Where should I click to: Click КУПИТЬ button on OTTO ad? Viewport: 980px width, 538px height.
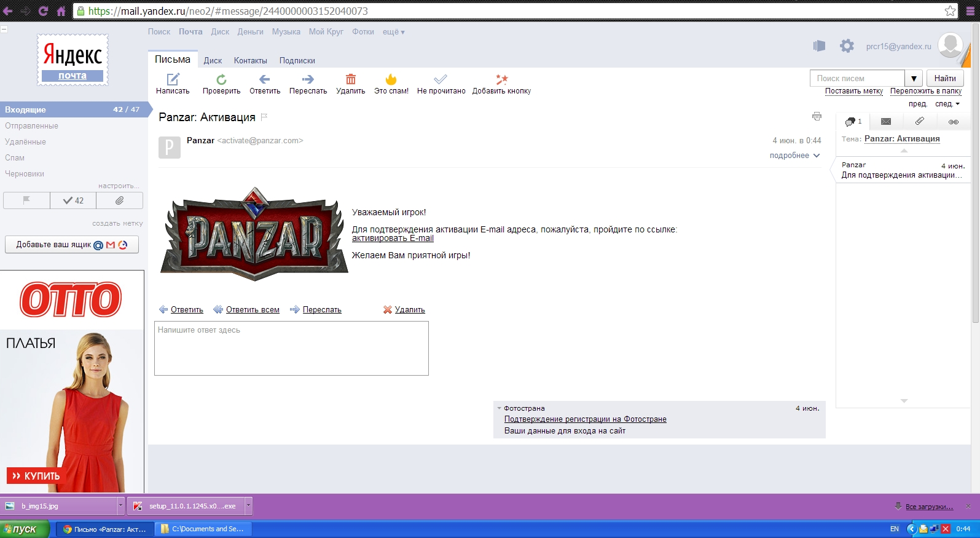36,476
